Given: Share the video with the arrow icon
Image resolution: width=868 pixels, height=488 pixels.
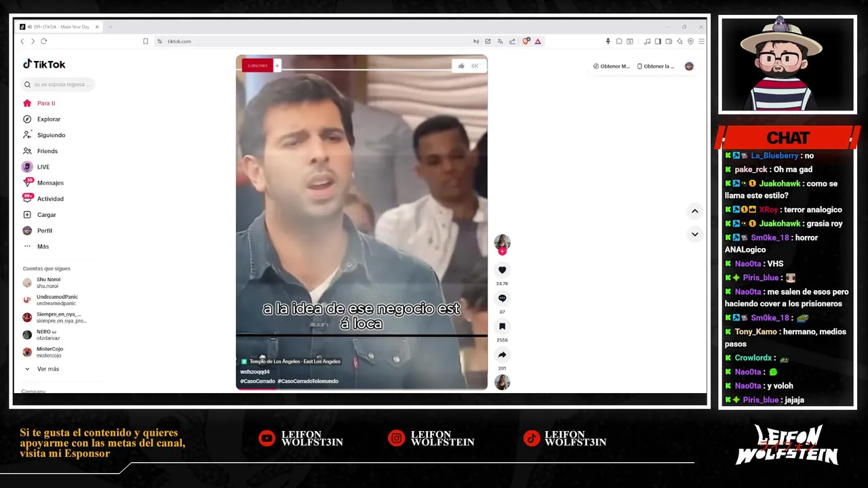Looking at the screenshot, I should [502, 355].
